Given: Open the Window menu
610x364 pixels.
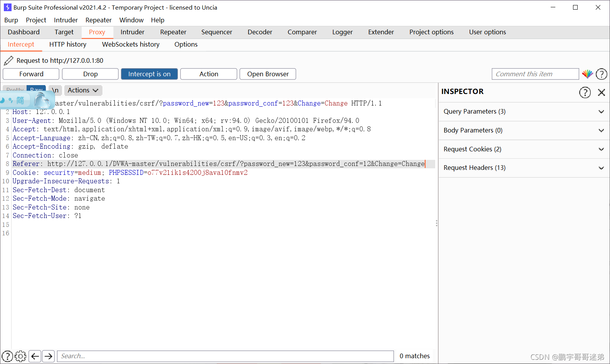Looking at the screenshot, I should click(x=131, y=20).
